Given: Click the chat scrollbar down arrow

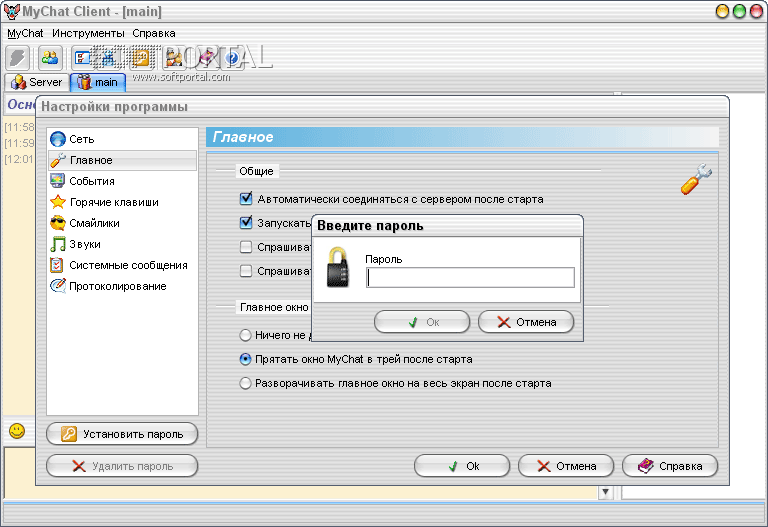Looking at the screenshot, I should click(605, 492).
